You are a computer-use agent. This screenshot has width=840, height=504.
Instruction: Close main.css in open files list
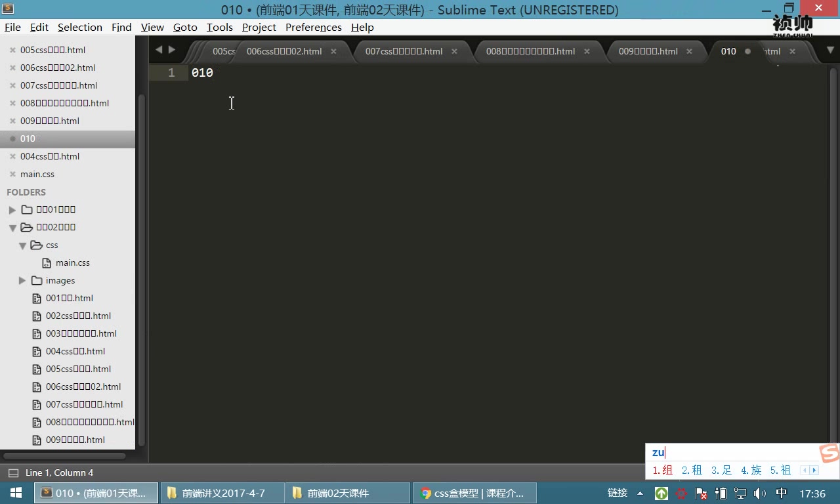pyautogui.click(x=12, y=174)
